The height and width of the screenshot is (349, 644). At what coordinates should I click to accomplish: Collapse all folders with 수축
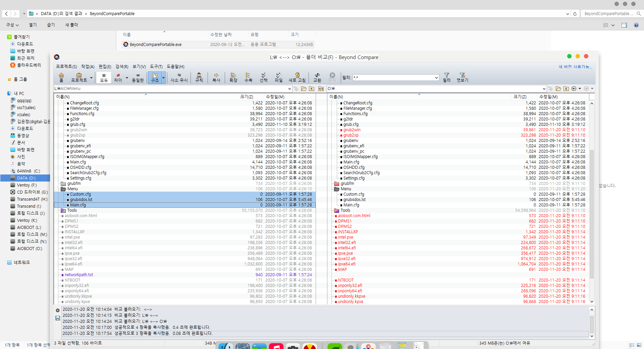point(248,77)
